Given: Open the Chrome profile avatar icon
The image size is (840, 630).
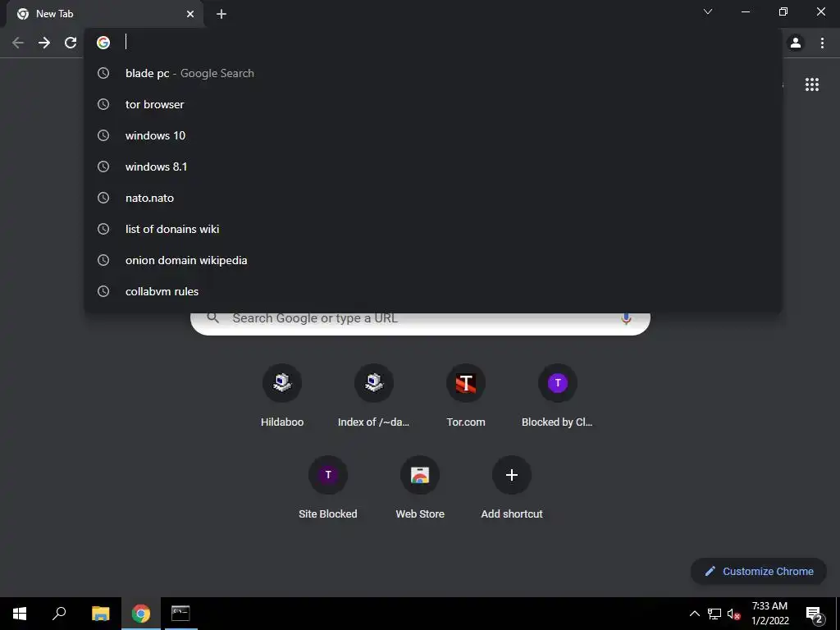Looking at the screenshot, I should pyautogui.click(x=796, y=43).
